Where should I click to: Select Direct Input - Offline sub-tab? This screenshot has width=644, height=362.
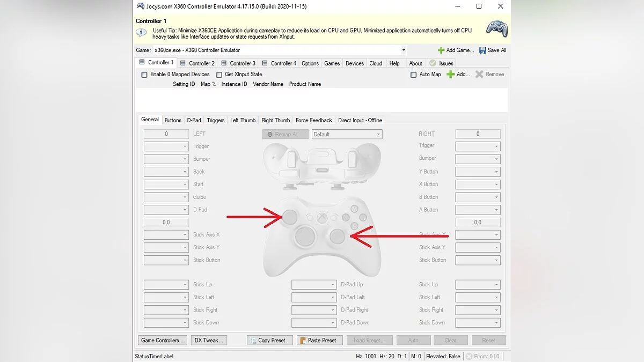click(360, 121)
